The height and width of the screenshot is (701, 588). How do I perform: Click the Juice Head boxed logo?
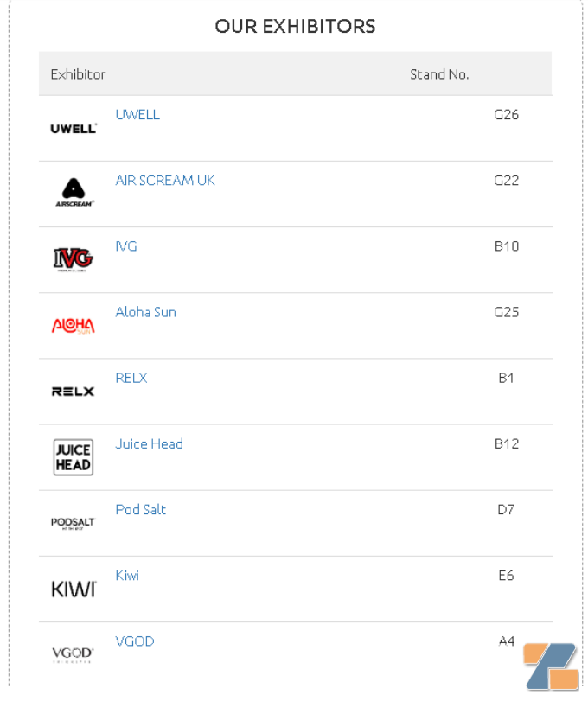(73, 457)
